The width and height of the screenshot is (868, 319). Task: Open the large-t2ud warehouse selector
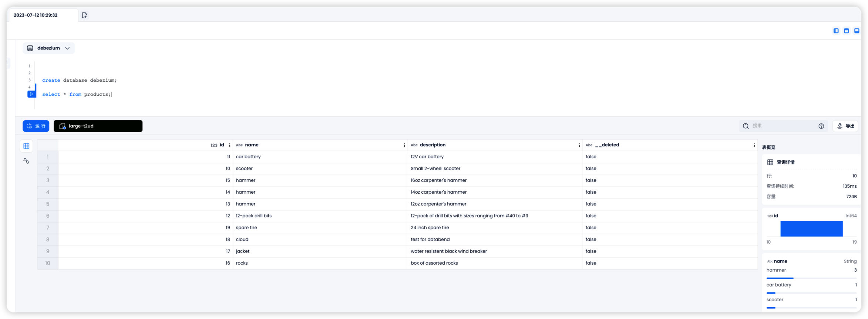(98, 126)
